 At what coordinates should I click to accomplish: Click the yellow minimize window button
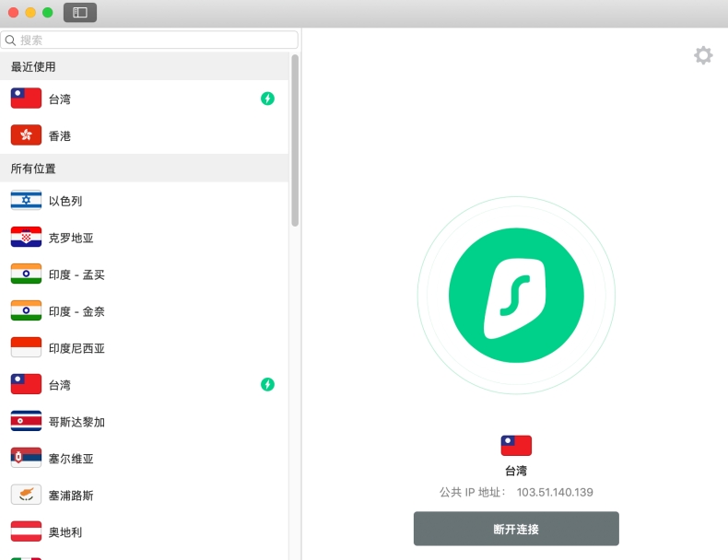(x=30, y=13)
